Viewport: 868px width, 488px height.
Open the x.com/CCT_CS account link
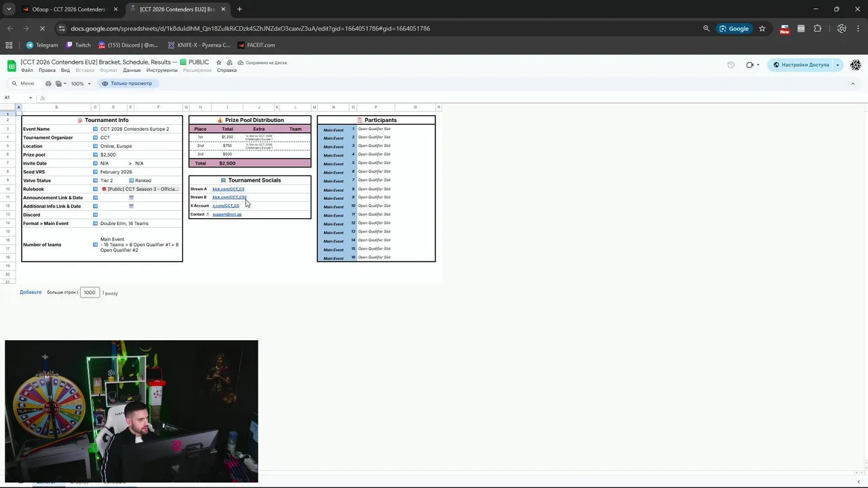pos(226,205)
